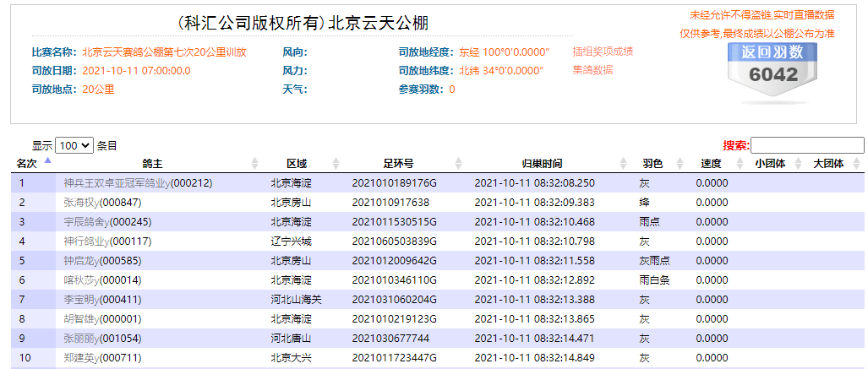Click arrival time 2021-10-11 08:32:10.468

point(535,222)
